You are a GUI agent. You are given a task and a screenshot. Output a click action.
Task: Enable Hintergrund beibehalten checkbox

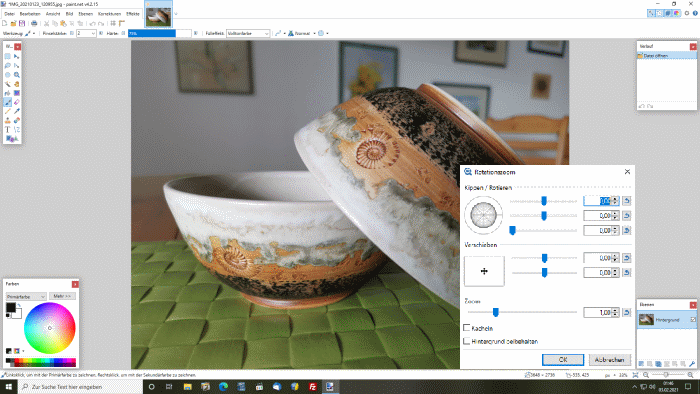click(467, 341)
